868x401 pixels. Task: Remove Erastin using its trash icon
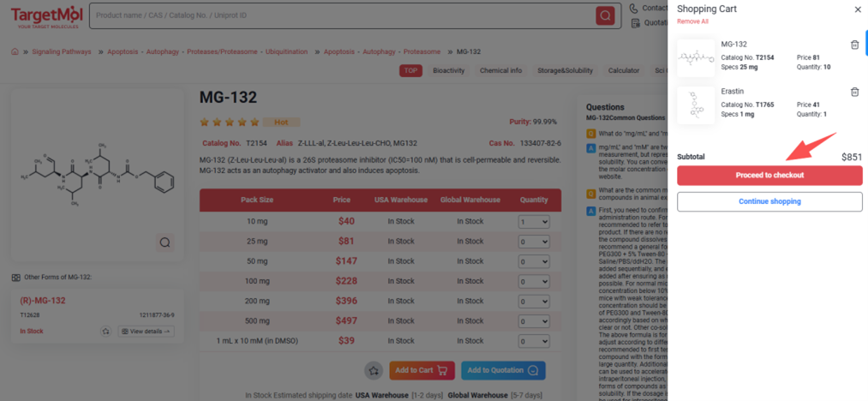[854, 92]
